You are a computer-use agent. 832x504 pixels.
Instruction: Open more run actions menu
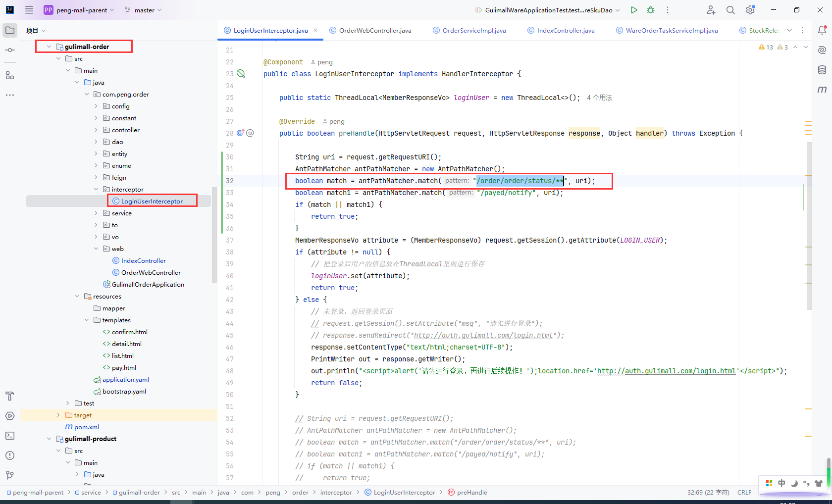(668, 10)
